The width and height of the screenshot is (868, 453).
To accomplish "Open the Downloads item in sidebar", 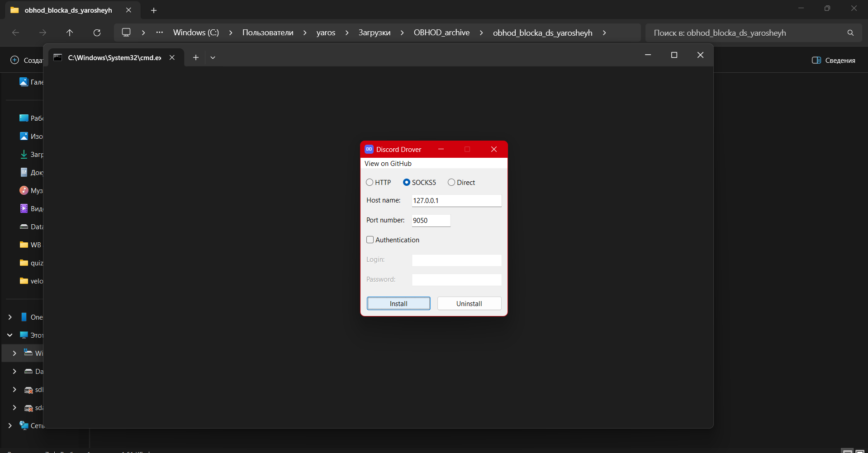I will pos(31,154).
